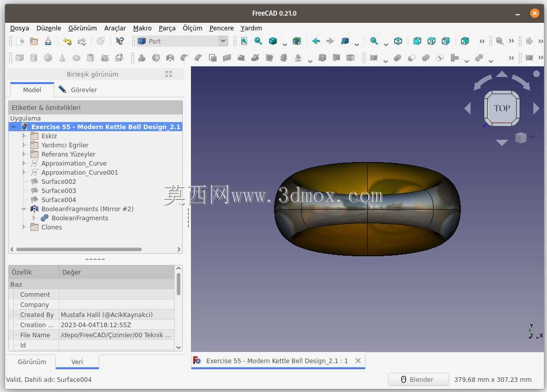Switch to the Görevler tab

tap(77, 90)
